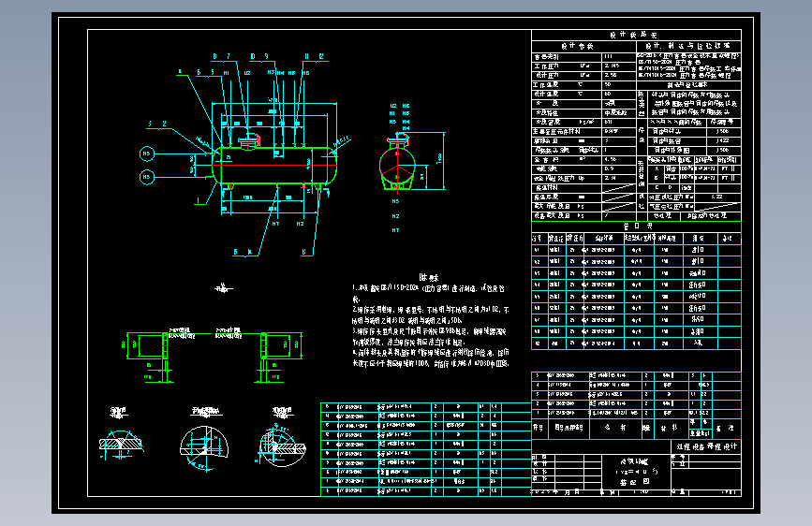Click the small section mark below main view
This screenshot has width=812, height=526.
point(223,288)
